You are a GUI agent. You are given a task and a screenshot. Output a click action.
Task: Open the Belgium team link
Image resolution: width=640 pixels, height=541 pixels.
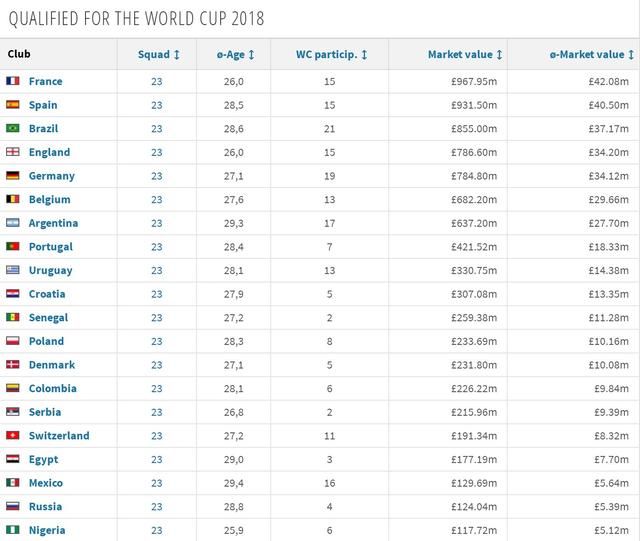(50, 200)
